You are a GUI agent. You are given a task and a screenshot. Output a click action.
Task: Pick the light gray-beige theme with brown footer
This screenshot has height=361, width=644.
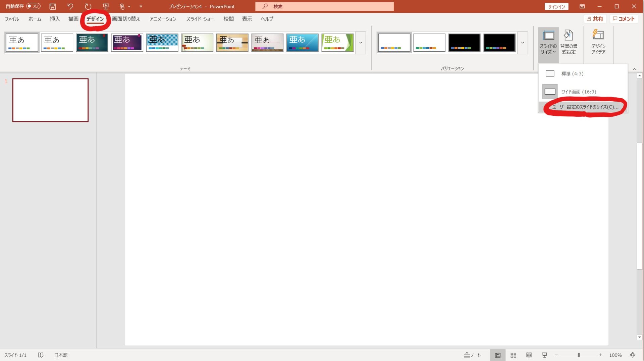(267, 43)
